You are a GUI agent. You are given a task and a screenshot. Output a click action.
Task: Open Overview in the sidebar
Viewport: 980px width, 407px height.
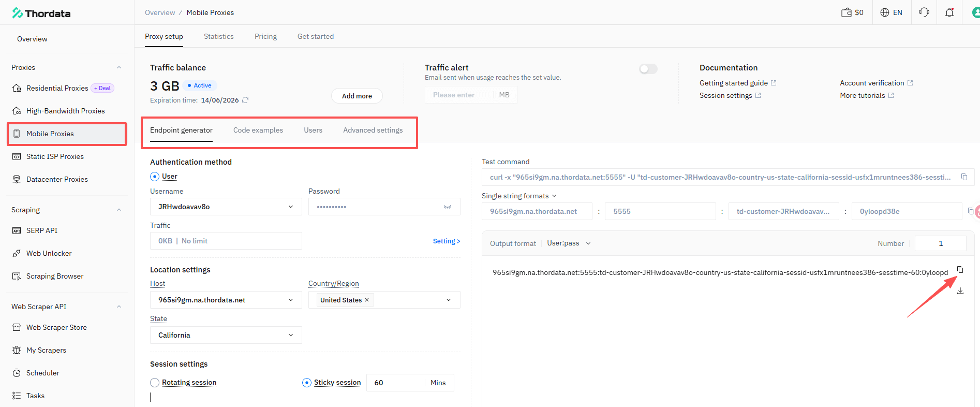pos(32,39)
